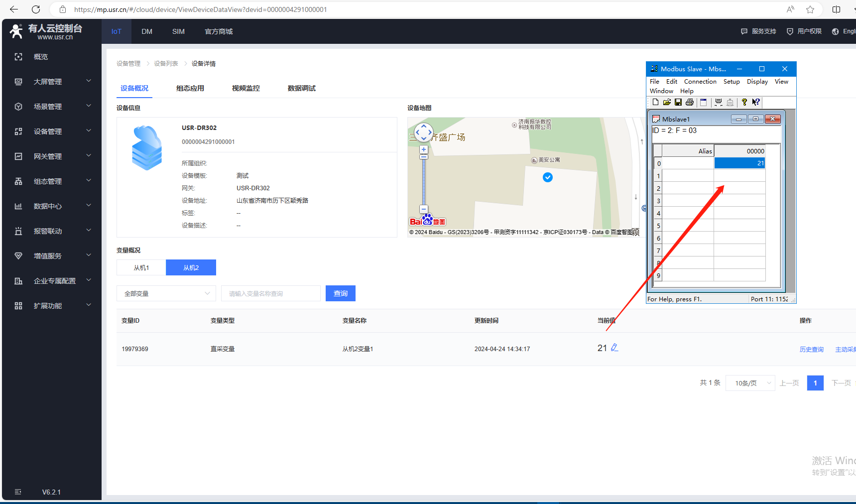Open the Connection menu in Modbus Slave
Image resolution: width=856 pixels, height=504 pixels.
[700, 82]
